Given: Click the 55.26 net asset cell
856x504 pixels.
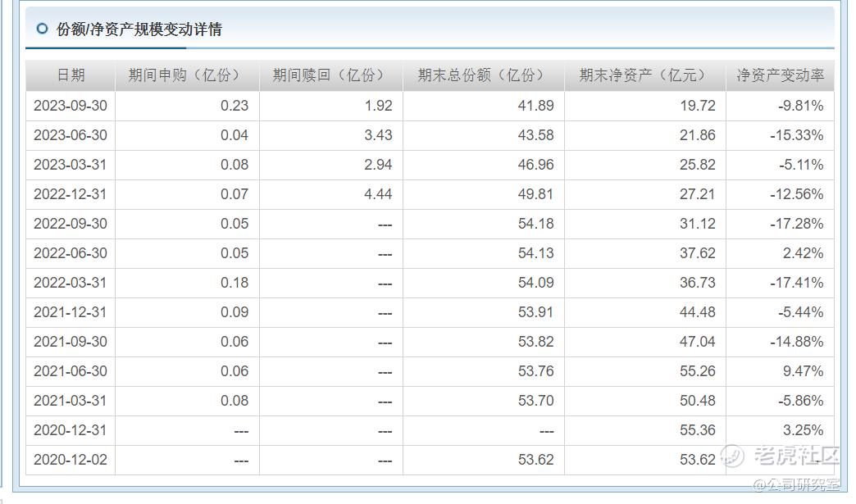Looking at the screenshot, I should pyautogui.click(x=644, y=371).
